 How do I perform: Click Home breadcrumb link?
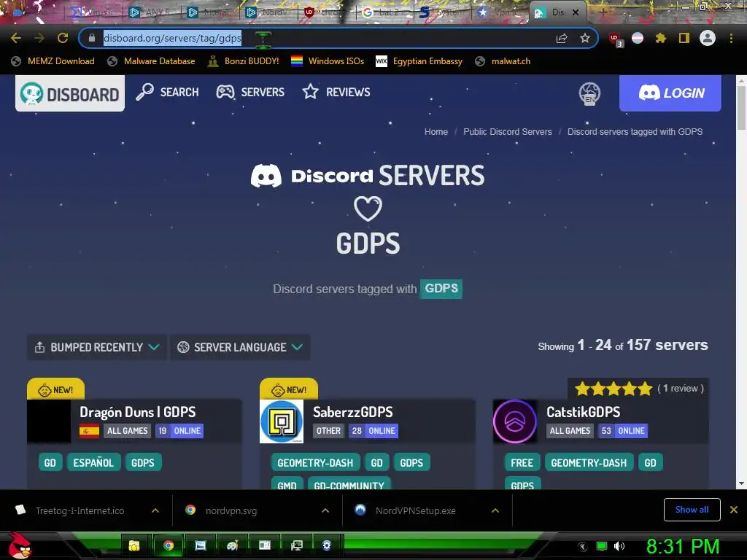click(x=436, y=132)
